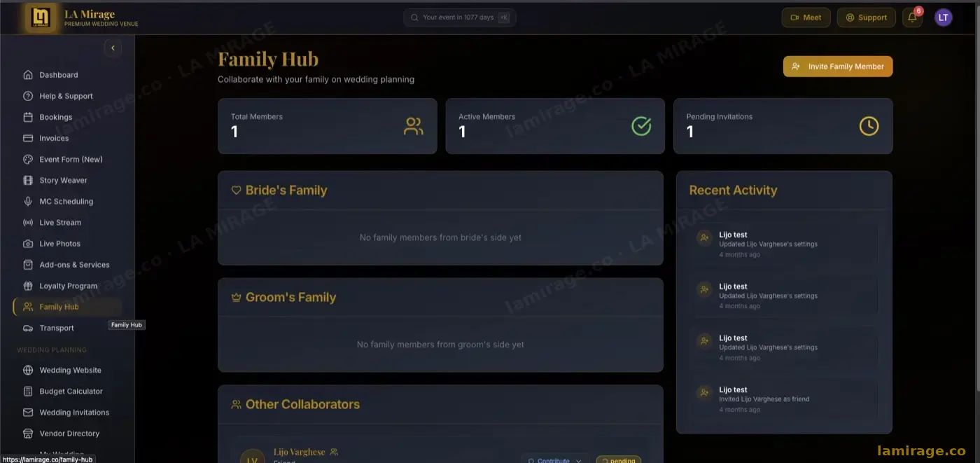Click "No family members from groom's side yet"
Image resolution: width=980 pixels, height=463 pixels.
click(x=440, y=345)
